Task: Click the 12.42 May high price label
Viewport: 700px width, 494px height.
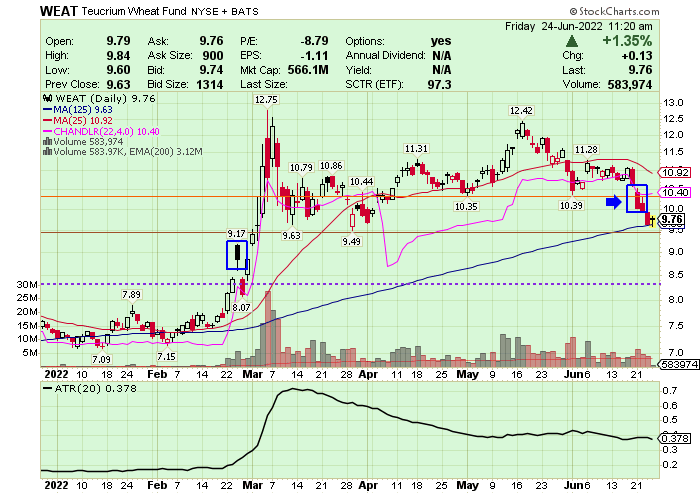Action: coord(521,111)
